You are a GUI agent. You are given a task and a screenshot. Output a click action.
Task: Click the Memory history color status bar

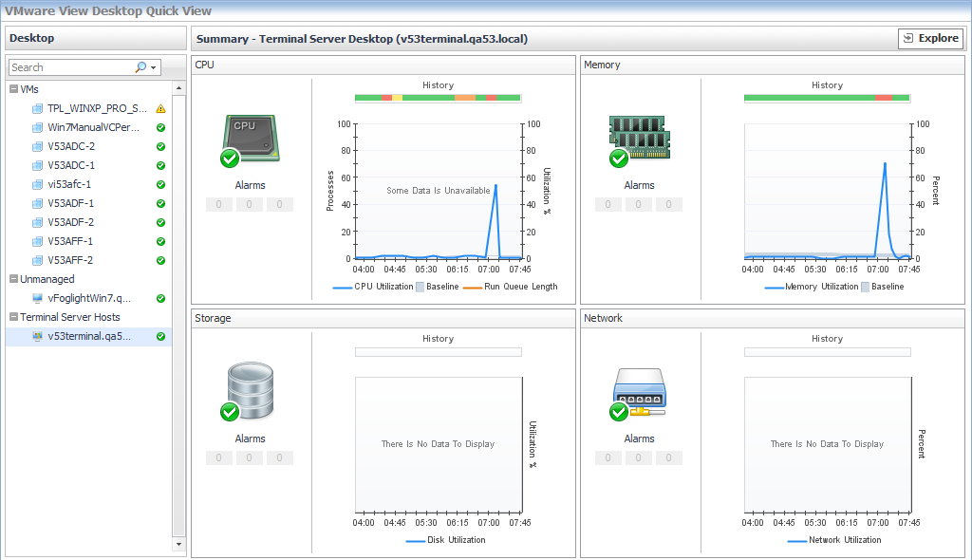826,98
